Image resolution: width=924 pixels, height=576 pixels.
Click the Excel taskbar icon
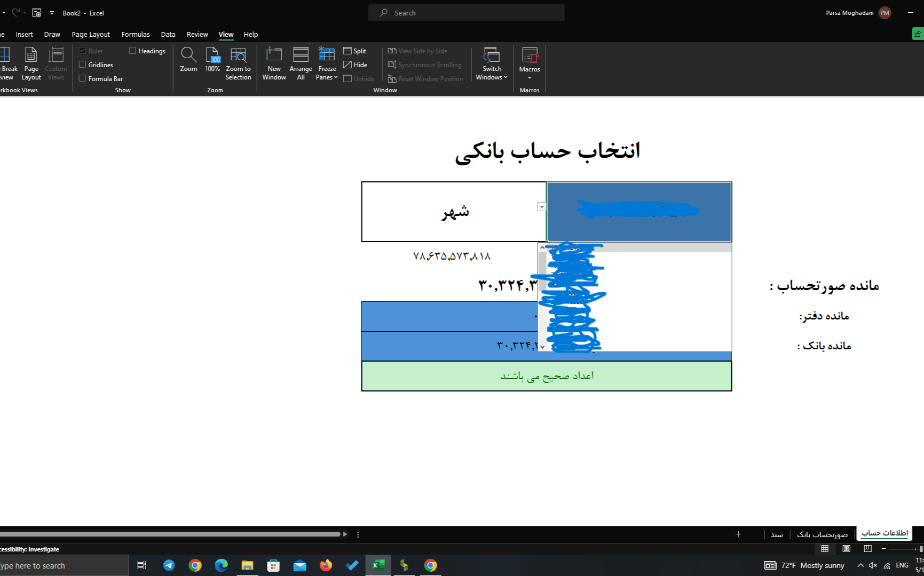pyautogui.click(x=378, y=565)
